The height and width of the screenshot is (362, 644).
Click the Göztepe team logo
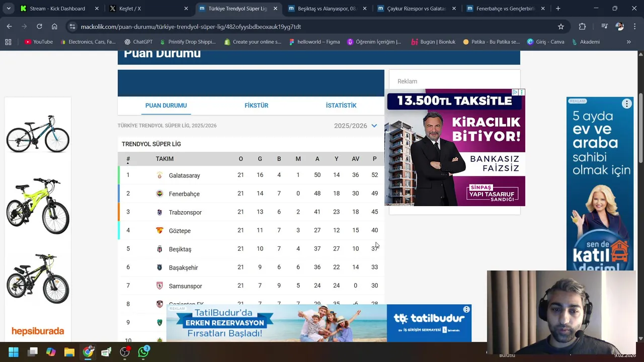pos(159,230)
